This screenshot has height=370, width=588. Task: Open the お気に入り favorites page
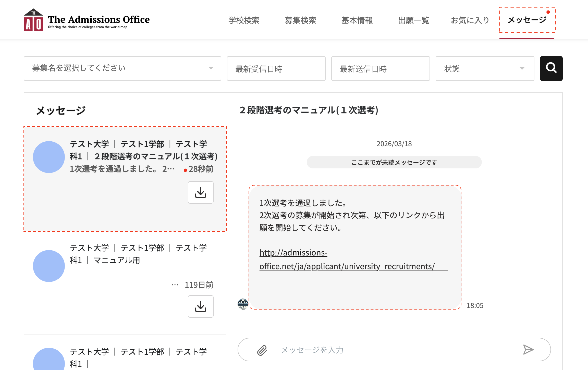point(470,20)
